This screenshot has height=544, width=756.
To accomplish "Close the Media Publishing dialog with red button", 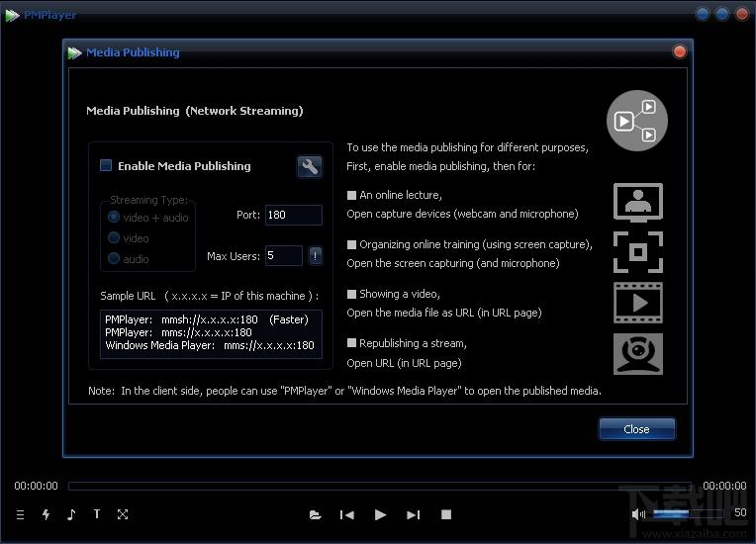I will tap(680, 51).
